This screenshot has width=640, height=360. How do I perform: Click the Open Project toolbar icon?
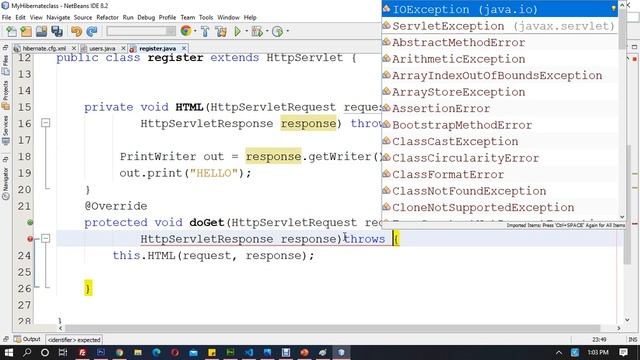(x=41, y=31)
